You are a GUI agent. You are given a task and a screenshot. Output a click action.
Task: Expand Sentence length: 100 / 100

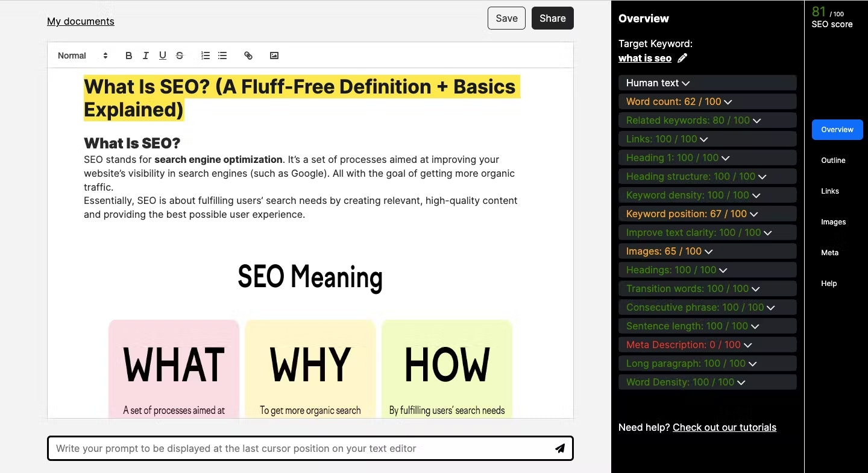point(708,326)
